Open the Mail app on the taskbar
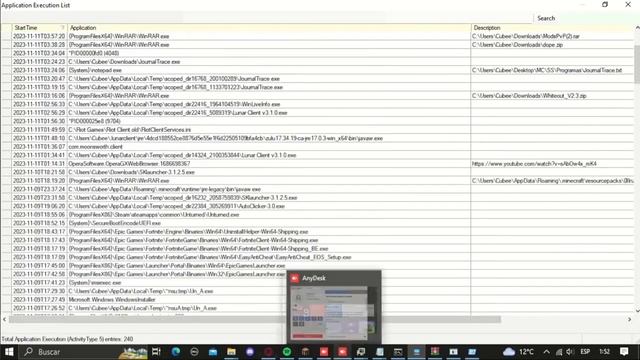Viewport: 640px width, 360px height. point(213,351)
